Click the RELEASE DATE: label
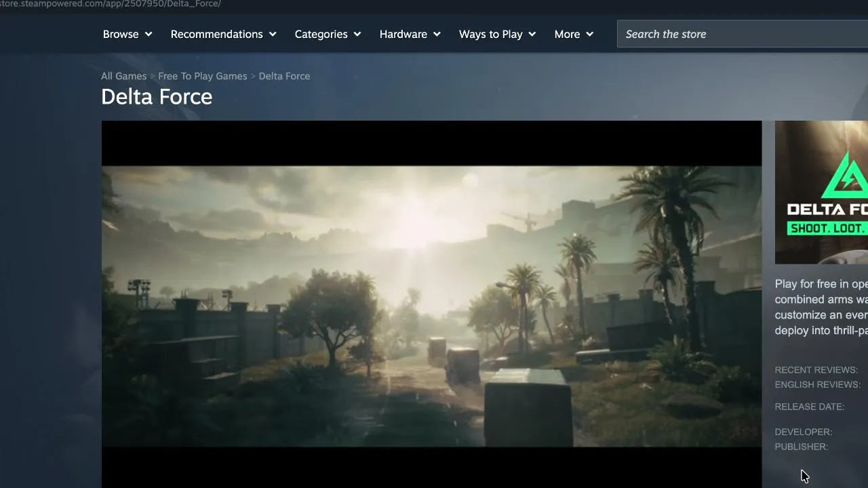The height and width of the screenshot is (488, 868). pyautogui.click(x=810, y=407)
